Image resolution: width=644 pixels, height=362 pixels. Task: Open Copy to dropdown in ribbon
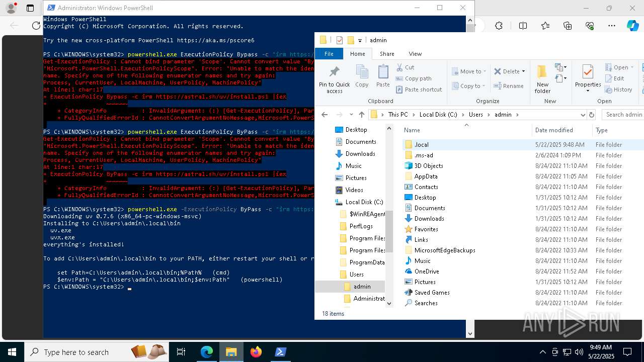[468, 86]
